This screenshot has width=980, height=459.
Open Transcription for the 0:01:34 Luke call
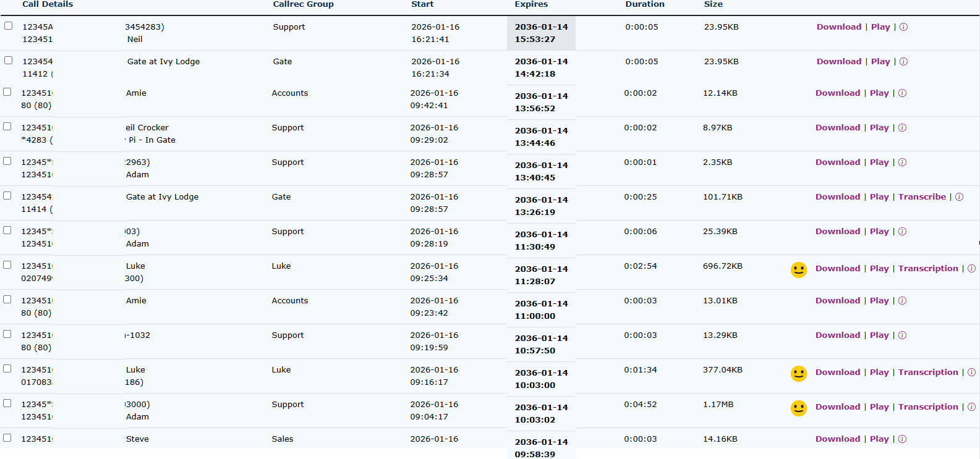click(x=927, y=373)
